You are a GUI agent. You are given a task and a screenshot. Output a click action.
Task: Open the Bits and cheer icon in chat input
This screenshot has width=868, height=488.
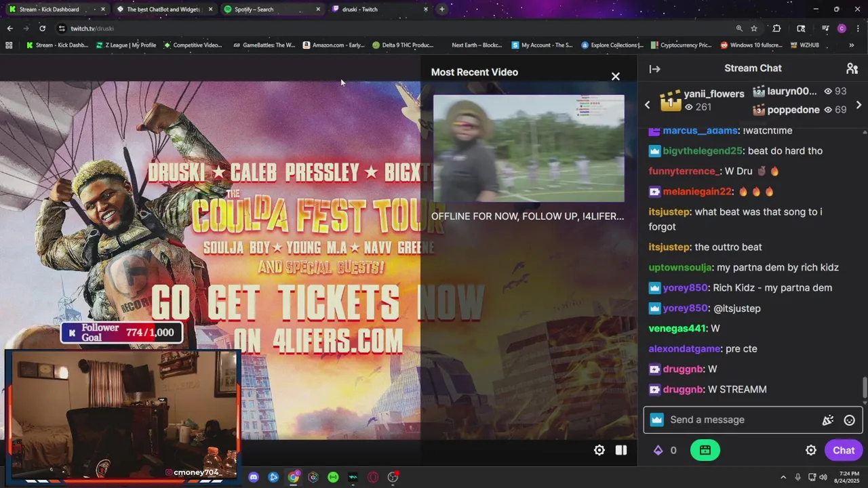pyautogui.click(x=827, y=420)
